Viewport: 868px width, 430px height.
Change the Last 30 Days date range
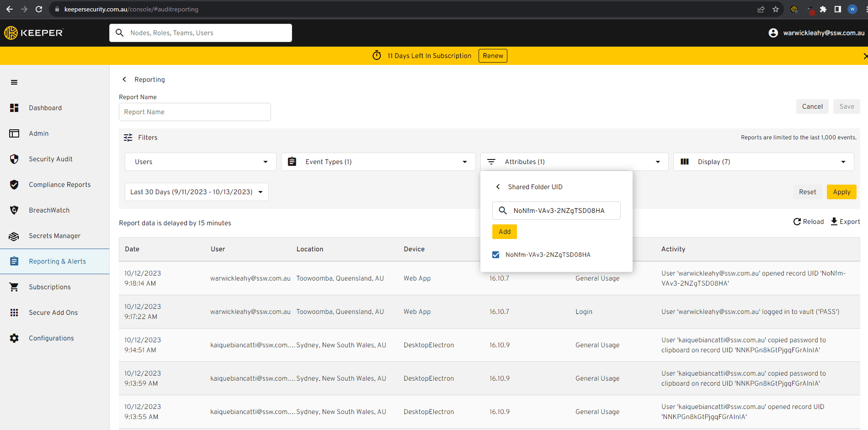197,192
